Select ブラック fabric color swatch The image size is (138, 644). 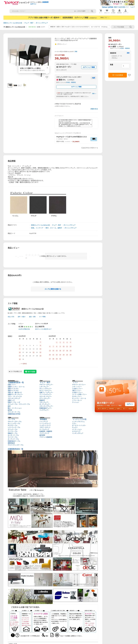(x=38, y=205)
